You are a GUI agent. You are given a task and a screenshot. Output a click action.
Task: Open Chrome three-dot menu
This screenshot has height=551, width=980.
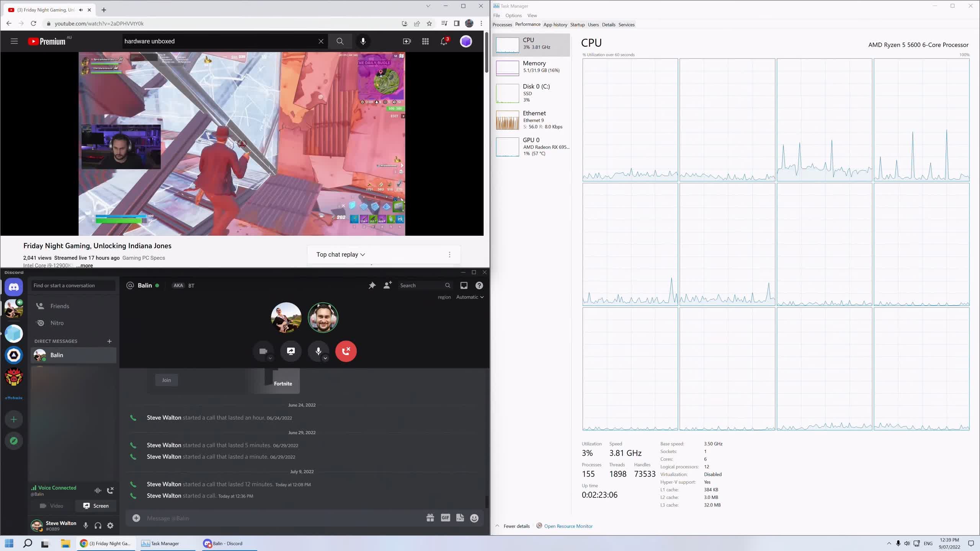[x=481, y=23]
